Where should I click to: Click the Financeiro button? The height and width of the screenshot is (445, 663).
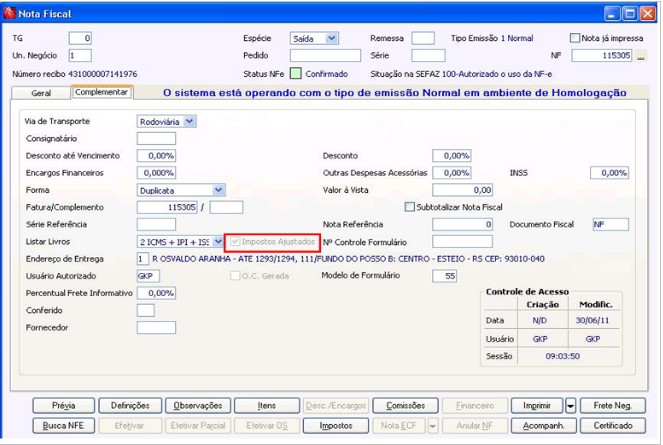(474, 406)
